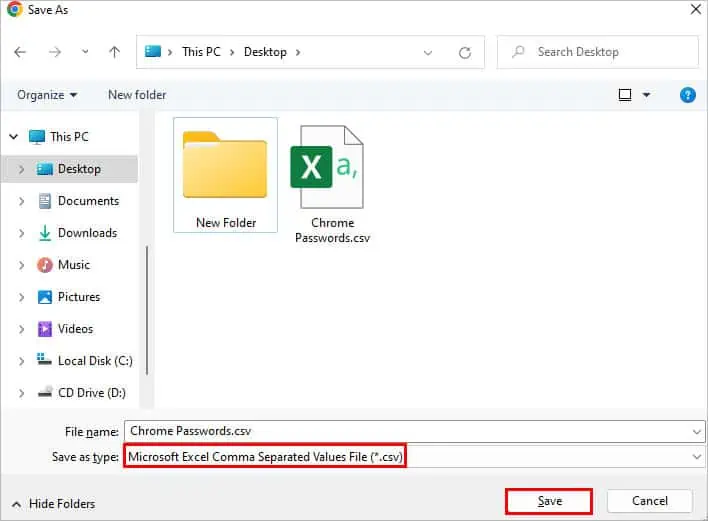
Task: Select the Chrome Passwords.csv file
Action: [x=332, y=185]
